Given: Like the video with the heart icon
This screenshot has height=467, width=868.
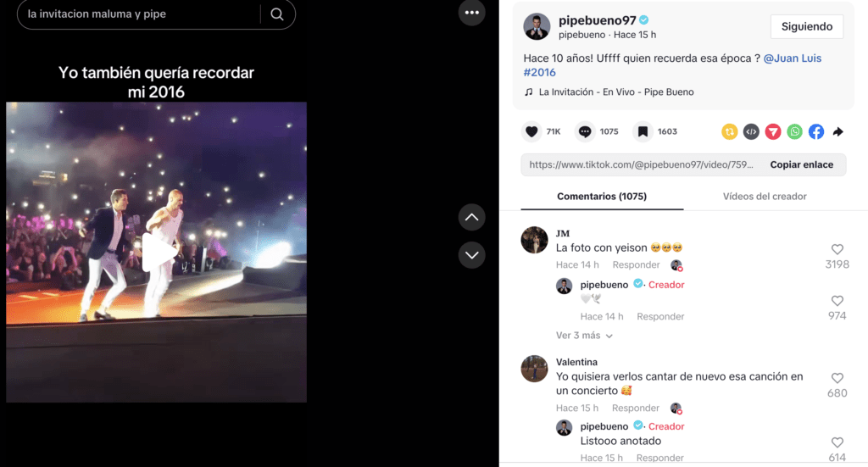Looking at the screenshot, I should coord(531,131).
